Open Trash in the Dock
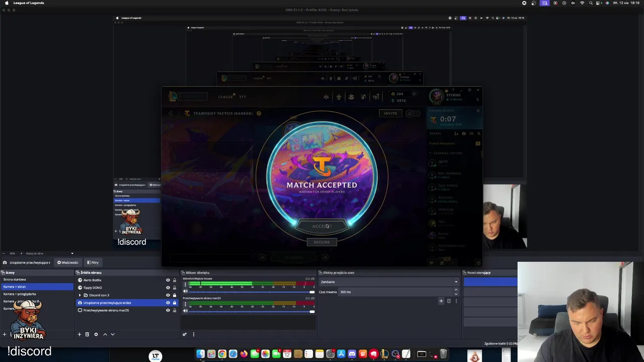Screen dimensions: 644x362 [443, 354]
